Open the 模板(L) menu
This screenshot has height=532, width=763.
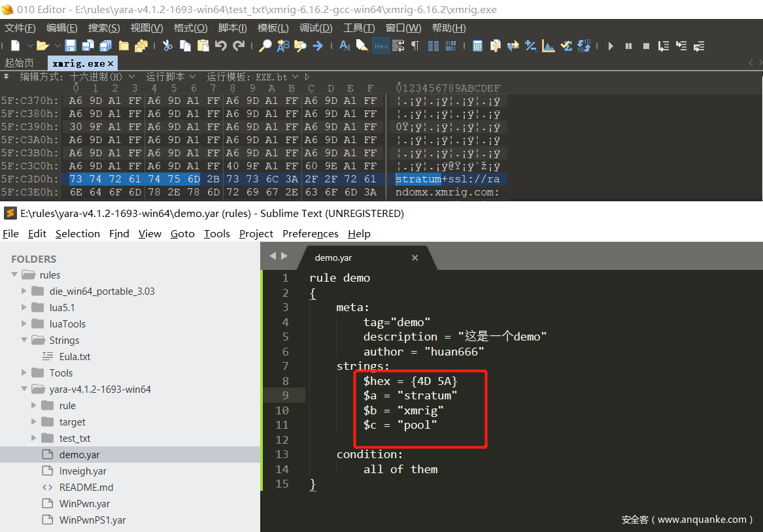[273, 28]
